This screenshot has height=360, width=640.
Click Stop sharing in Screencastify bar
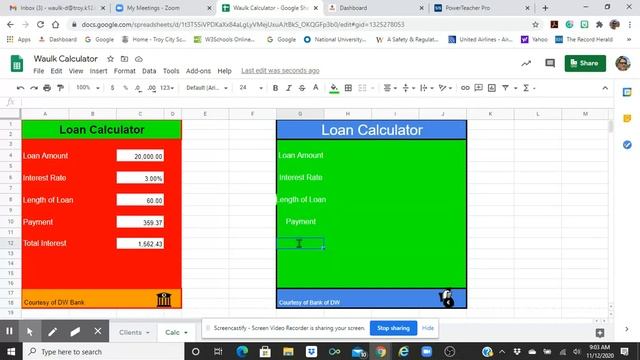point(393,328)
